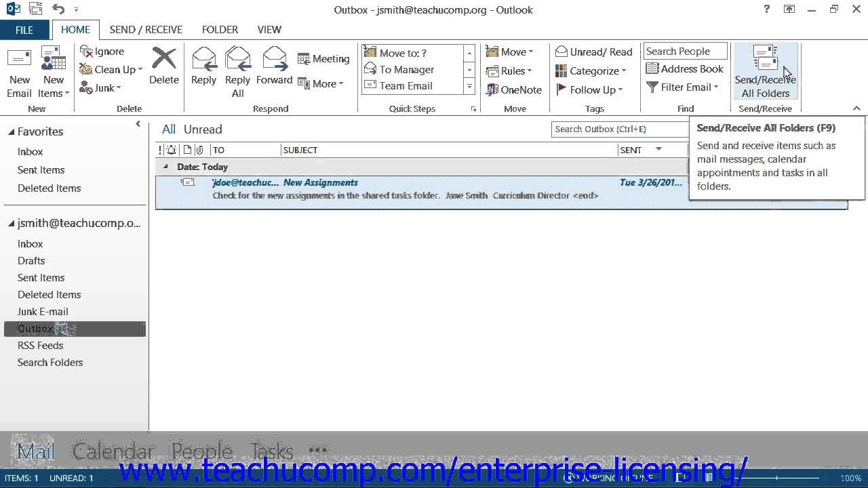This screenshot has width=868, height=488.
Task: Switch to Tasks view
Action: click(x=271, y=451)
